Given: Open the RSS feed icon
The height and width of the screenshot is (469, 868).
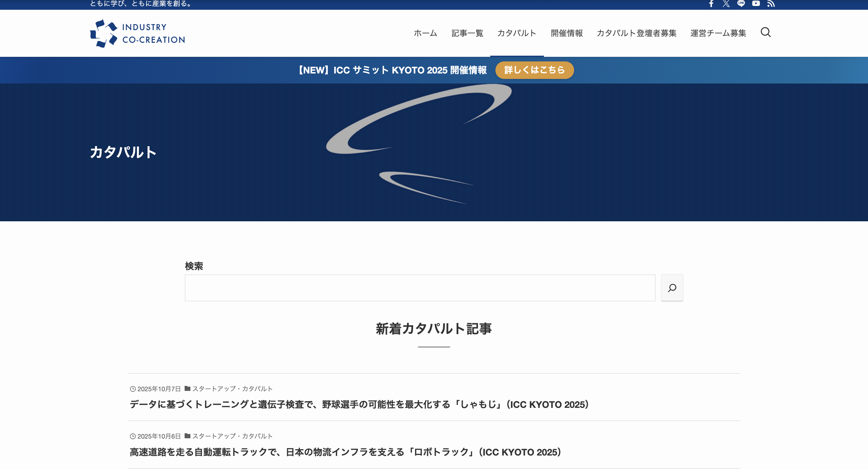Looking at the screenshot, I should pyautogui.click(x=771, y=4).
